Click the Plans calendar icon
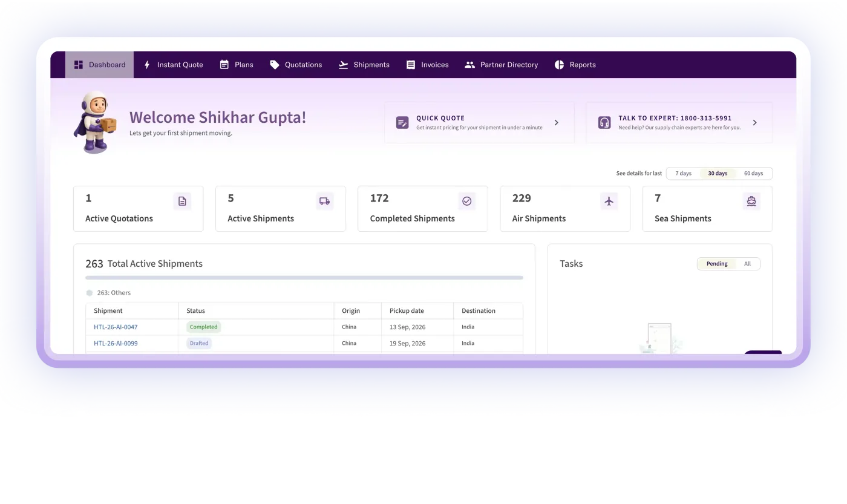 224,65
